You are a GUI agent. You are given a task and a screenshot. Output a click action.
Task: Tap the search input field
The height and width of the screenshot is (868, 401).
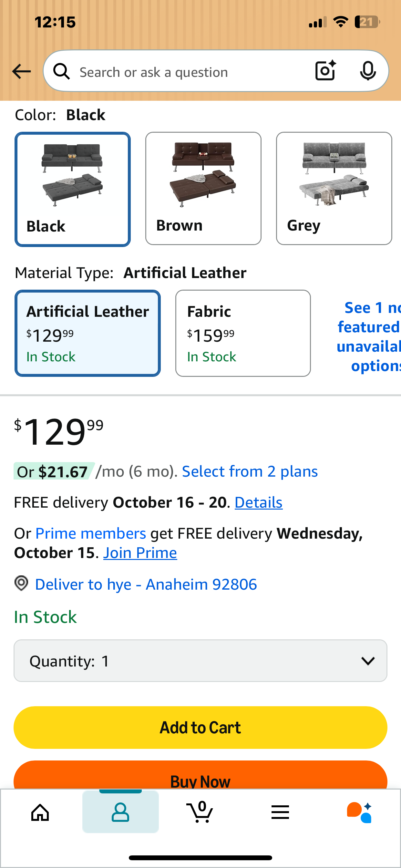click(x=189, y=72)
